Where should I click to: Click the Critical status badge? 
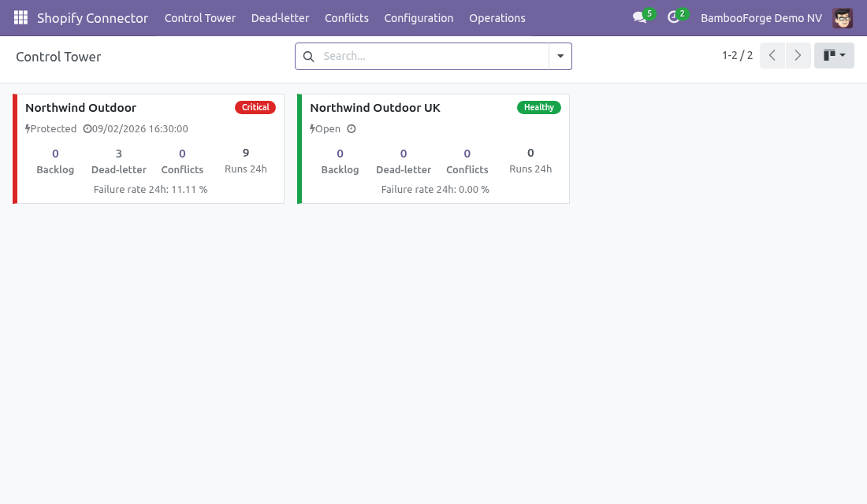[255, 107]
